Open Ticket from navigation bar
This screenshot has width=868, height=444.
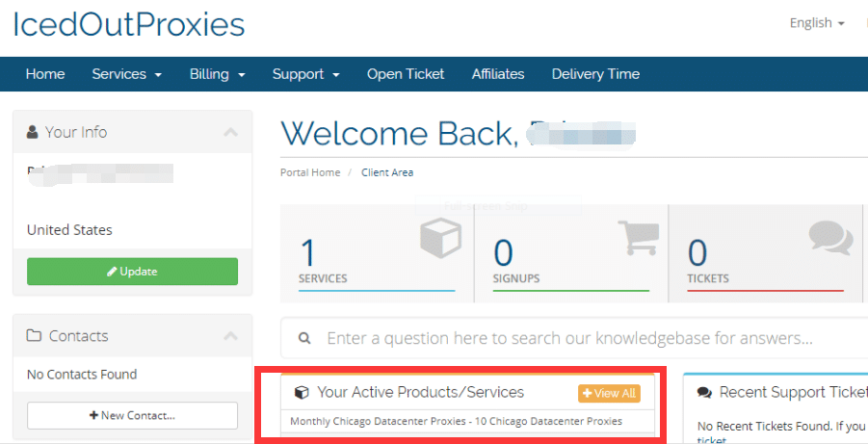click(406, 74)
